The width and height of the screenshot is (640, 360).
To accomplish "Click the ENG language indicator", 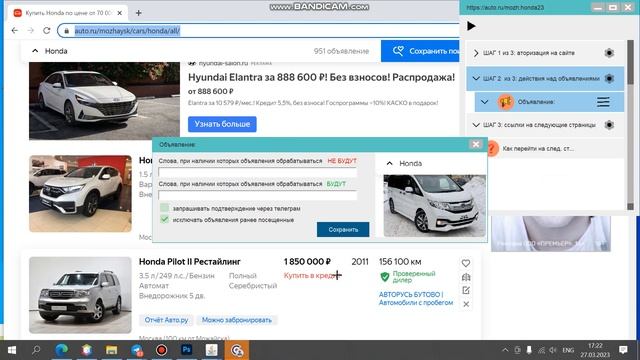I will click(x=568, y=350).
